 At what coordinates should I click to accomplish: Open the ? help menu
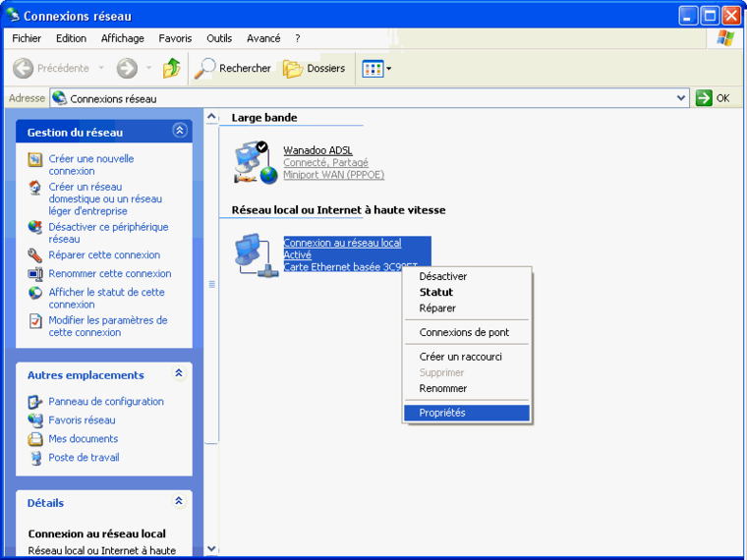[x=298, y=38]
